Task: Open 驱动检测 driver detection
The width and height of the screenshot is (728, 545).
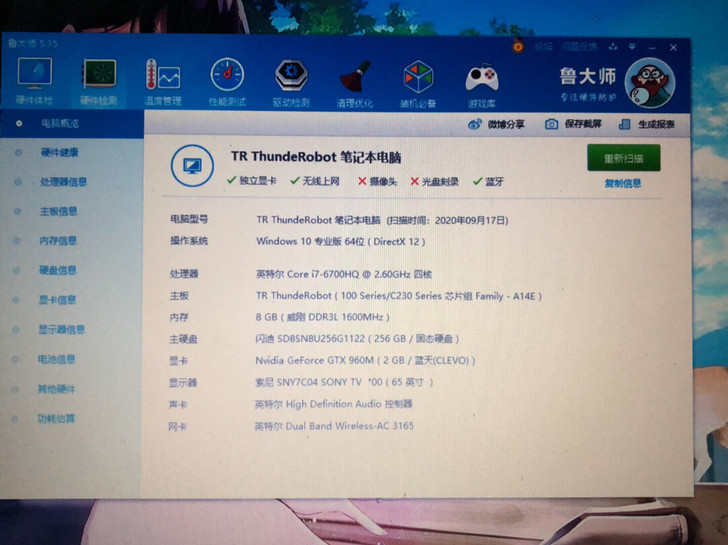Action: tap(291, 83)
